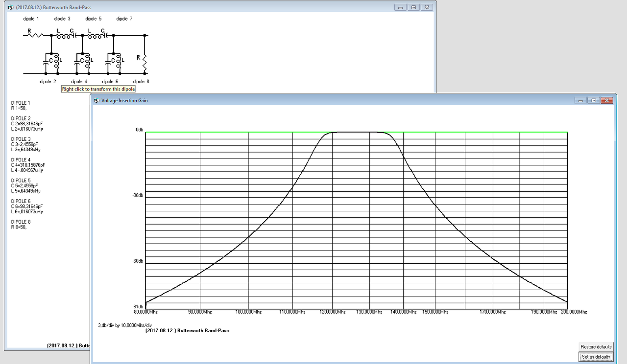Click the "DIPOLE 6" heading in the values list

[x=21, y=201]
